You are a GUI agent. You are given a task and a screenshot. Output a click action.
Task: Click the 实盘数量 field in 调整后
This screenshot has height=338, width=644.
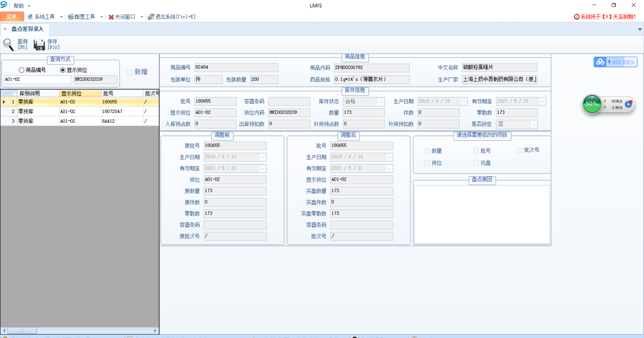(362, 191)
